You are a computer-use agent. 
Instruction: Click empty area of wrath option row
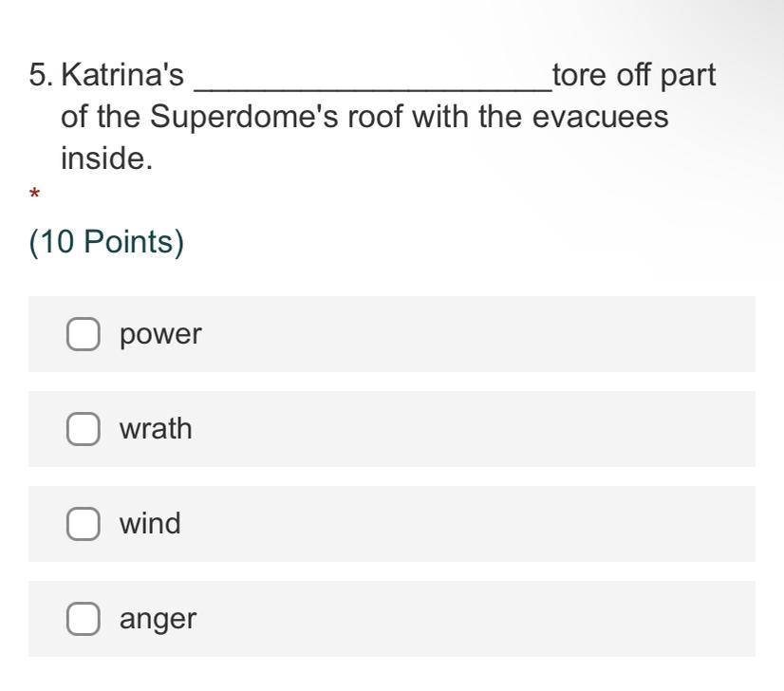[x=475, y=429]
